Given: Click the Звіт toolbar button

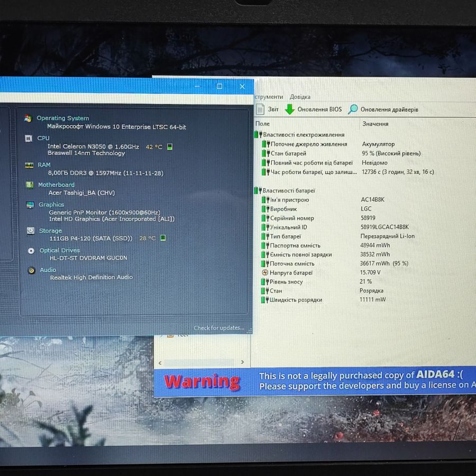Looking at the screenshot, I should [267, 109].
